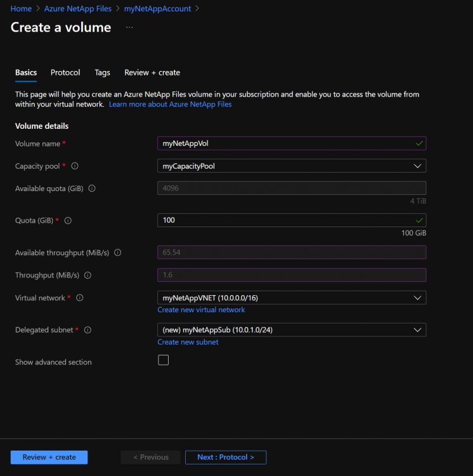Screen dimensions: 473x476
Task: Open info tooltip for Capacity pool
Action: [x=75, y=166]
